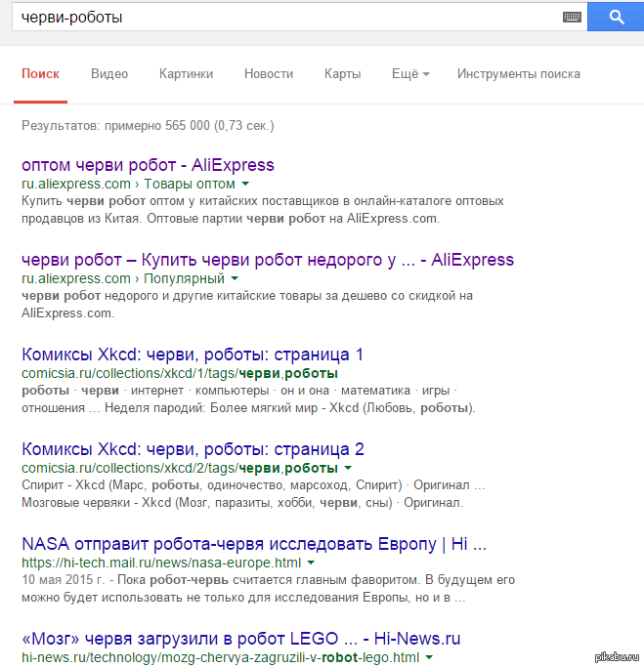Select the Поиск tab
Viewport: 644px width, 668px height.
coord(40,74)
